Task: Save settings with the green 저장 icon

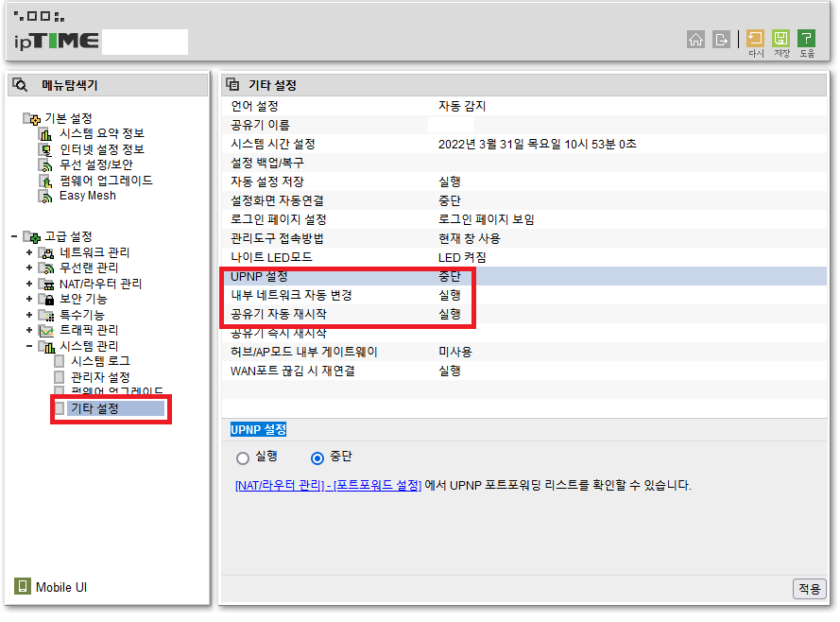Action: click(780, 39)
